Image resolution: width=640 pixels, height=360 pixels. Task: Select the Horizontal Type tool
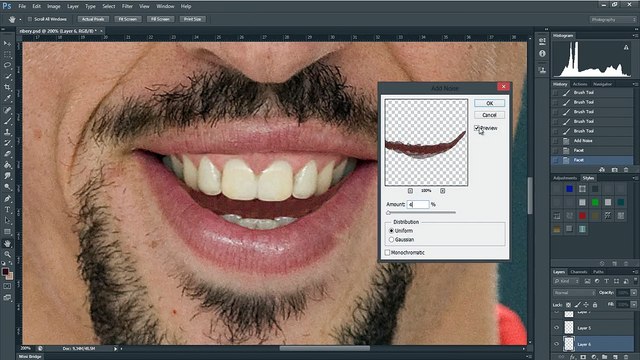(x=7, y=209)
